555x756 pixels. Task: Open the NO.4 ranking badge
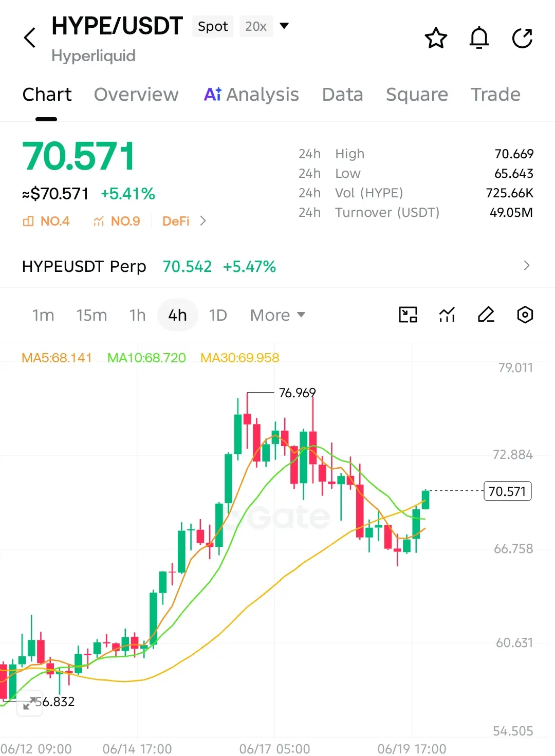(46, 221)
